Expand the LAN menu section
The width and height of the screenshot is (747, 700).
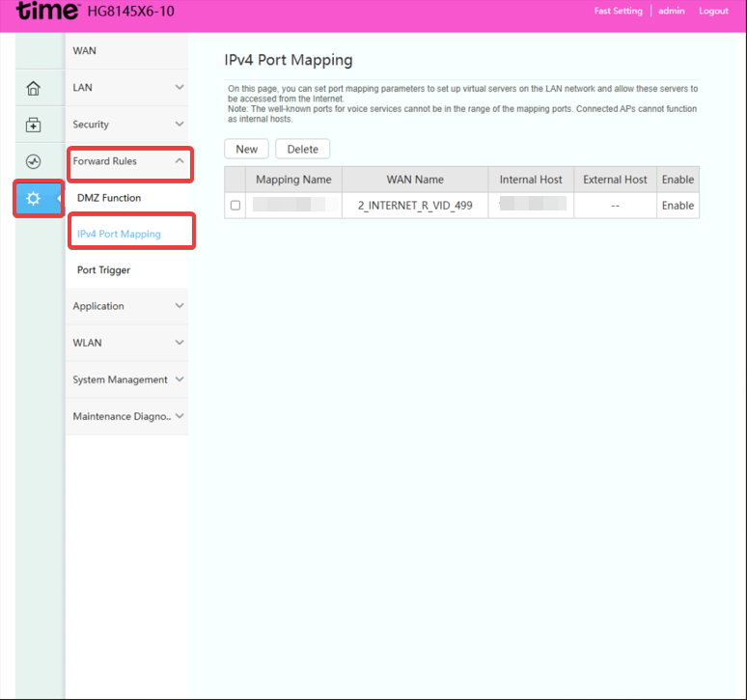(x=126, y=88)
